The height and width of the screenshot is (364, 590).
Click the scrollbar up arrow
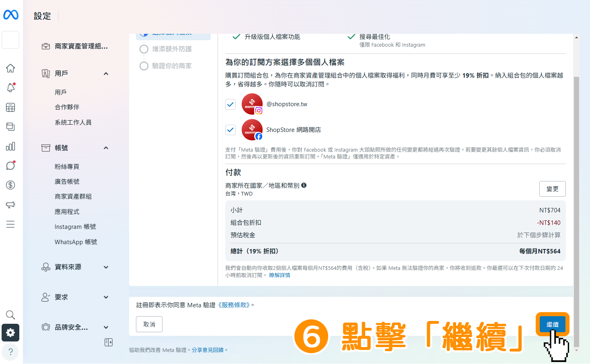(576, 37)
